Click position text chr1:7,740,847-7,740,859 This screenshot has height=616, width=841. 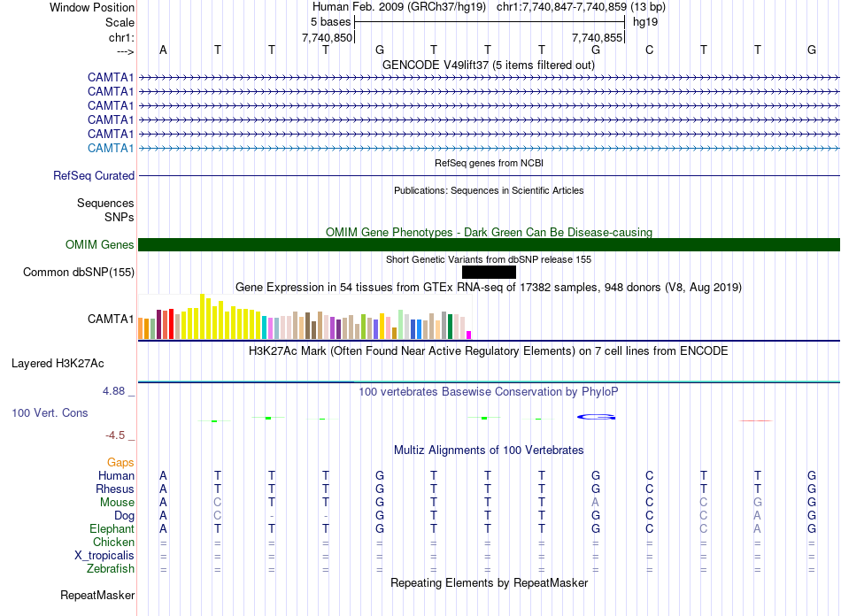tap(561, 7)
